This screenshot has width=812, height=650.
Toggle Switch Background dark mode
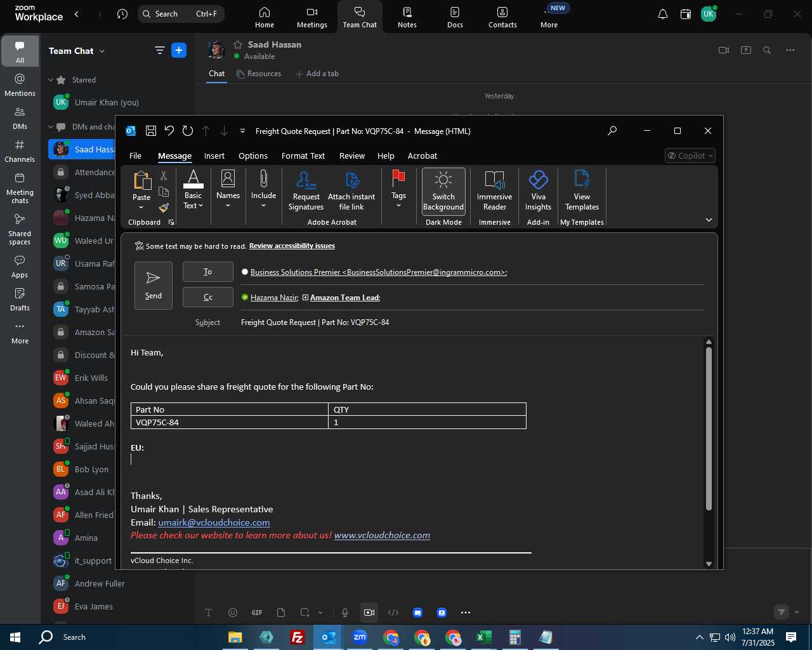click(443, 190)
